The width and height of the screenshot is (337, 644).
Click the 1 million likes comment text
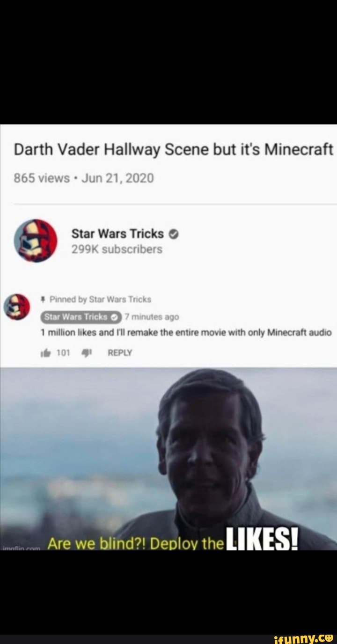(x=186, y=333)
